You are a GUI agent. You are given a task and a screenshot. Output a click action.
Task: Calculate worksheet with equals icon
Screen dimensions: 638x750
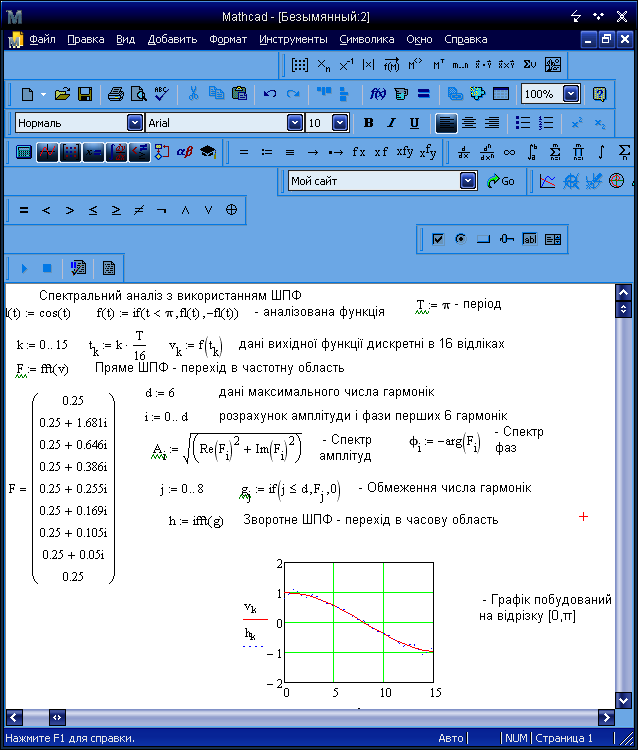(424, 94)
